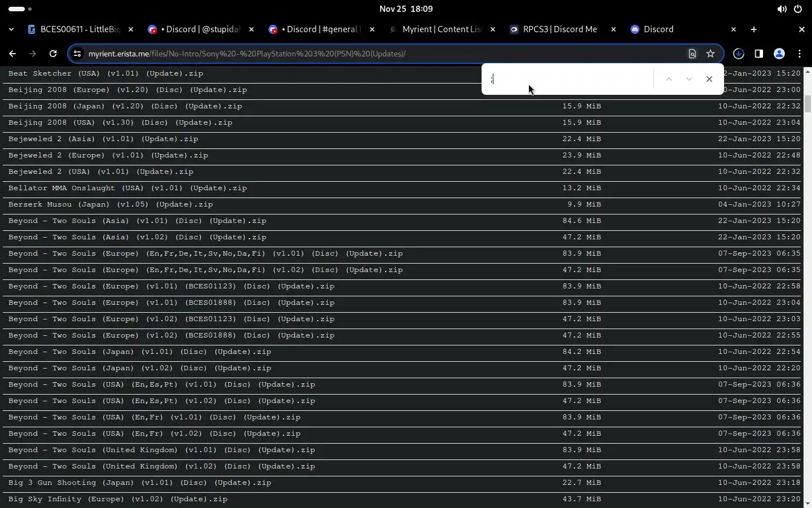
Task: Close the Myrient Content List tab
Action: pos(493,29)
